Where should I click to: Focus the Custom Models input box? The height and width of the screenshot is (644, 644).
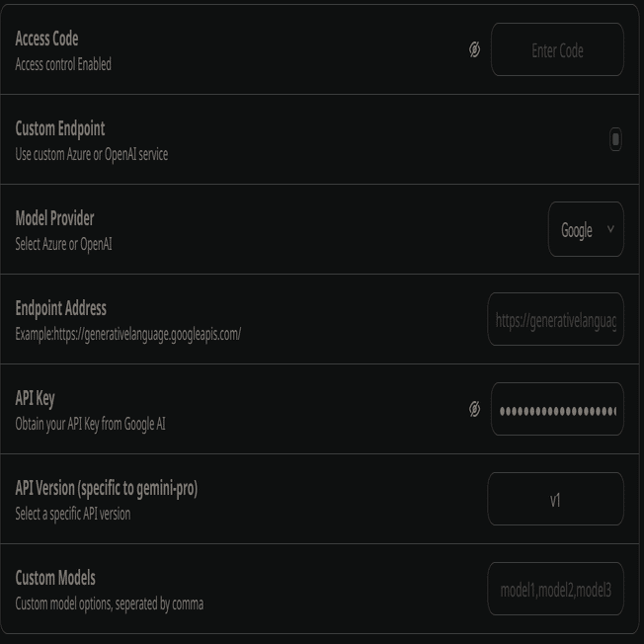(x=555, y=590)
